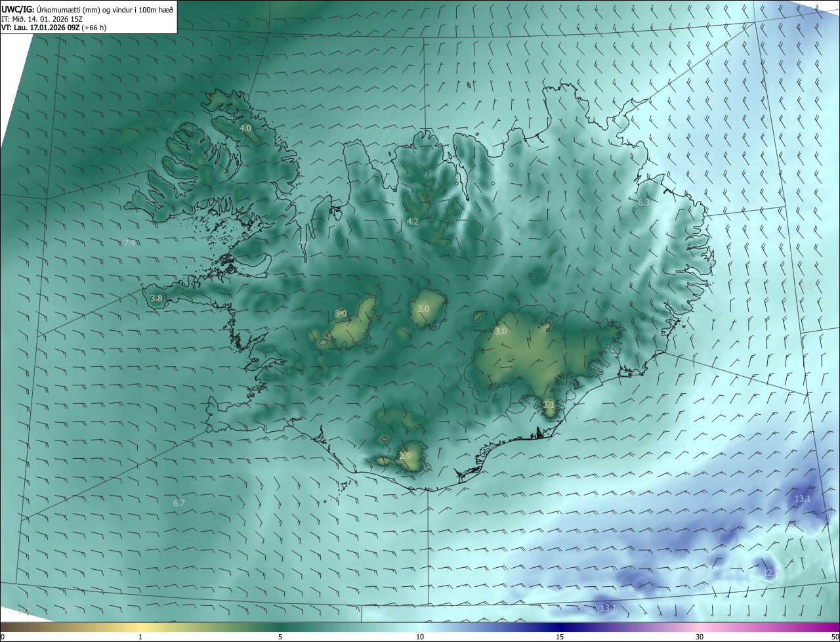Screen dimensions: 840x642
Task: Click the '0' tick label on the color scale
Action: pos(2,637)
